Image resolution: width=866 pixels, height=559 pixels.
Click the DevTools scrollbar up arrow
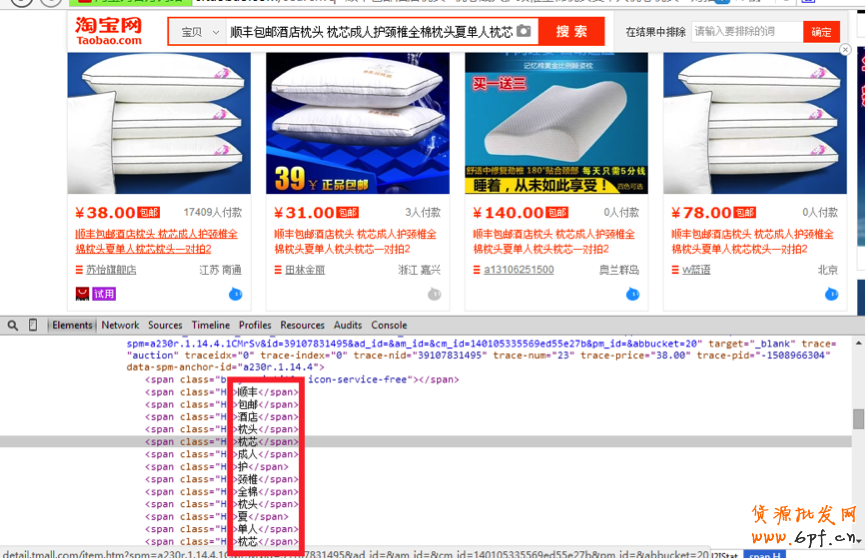[x=858, y=343]
